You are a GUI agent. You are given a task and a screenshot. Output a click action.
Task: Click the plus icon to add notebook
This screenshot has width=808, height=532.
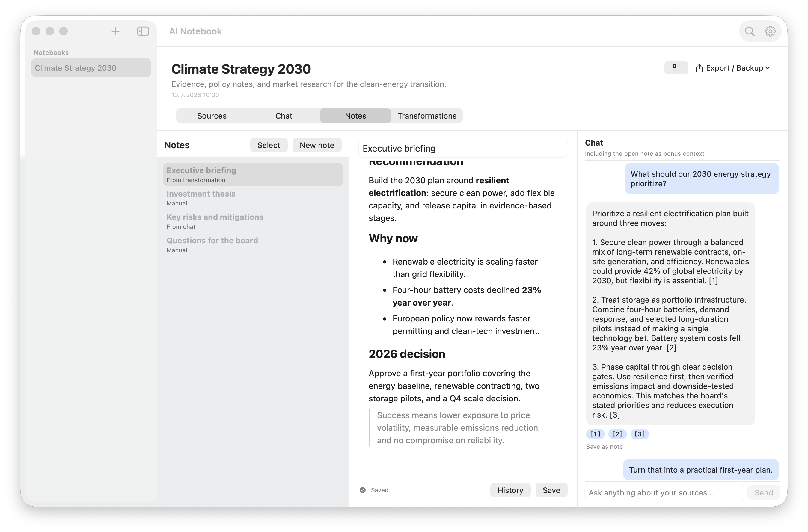115,31
